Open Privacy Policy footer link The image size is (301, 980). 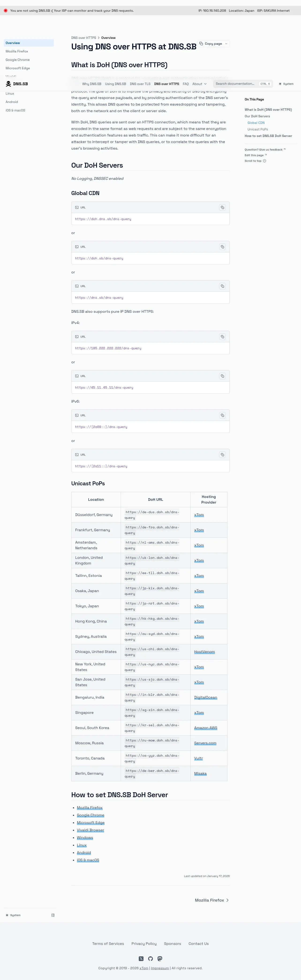[144, 943]
